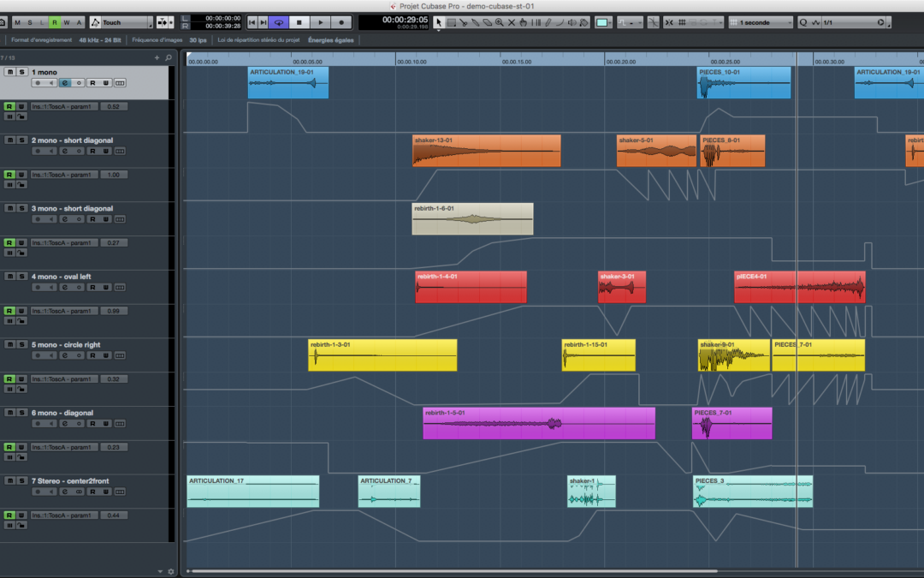Toggle lanes button on 1 mono track
This screenshot has width=924, height=578.
120,83
